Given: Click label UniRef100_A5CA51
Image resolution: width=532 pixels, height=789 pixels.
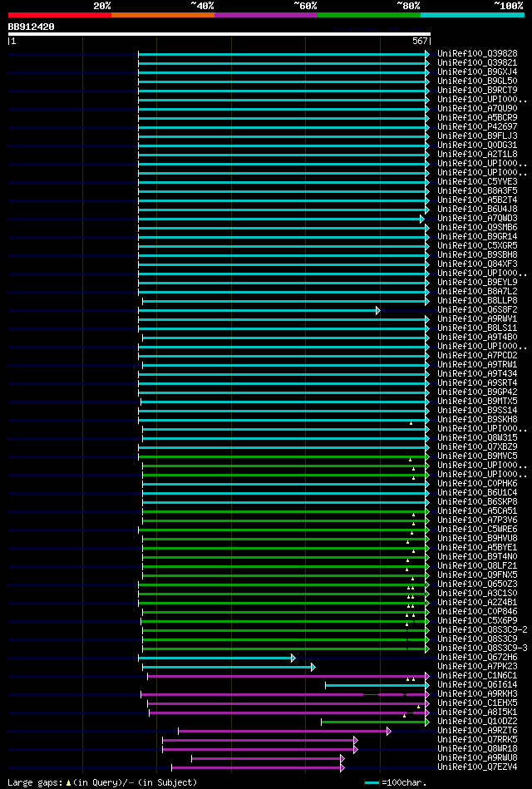Looking at the screenshot, I should (477, 510).
